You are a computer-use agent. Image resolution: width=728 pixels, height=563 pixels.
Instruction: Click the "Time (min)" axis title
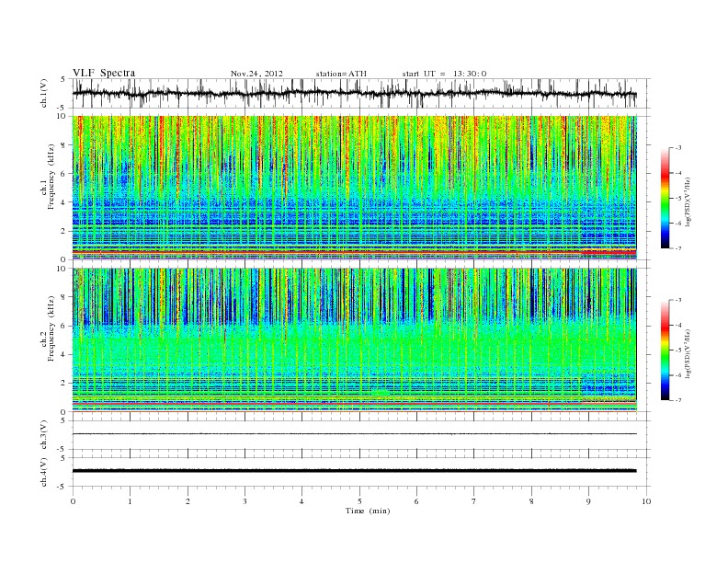[x=368, y=511]
